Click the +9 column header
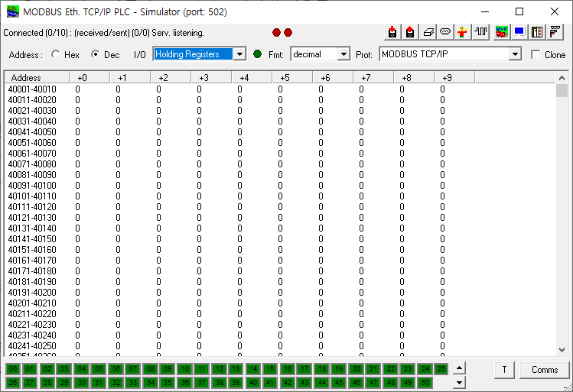573x392 pixels. [x=454, y=78]
